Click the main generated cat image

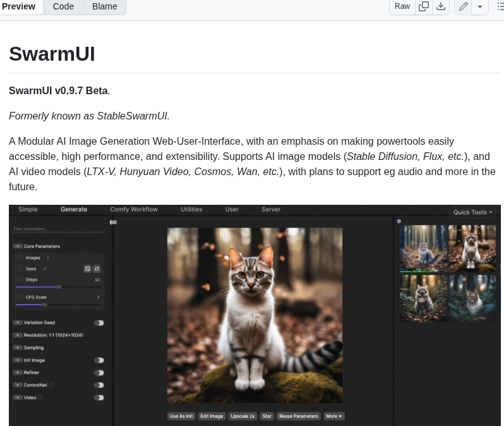coord(255,315)
